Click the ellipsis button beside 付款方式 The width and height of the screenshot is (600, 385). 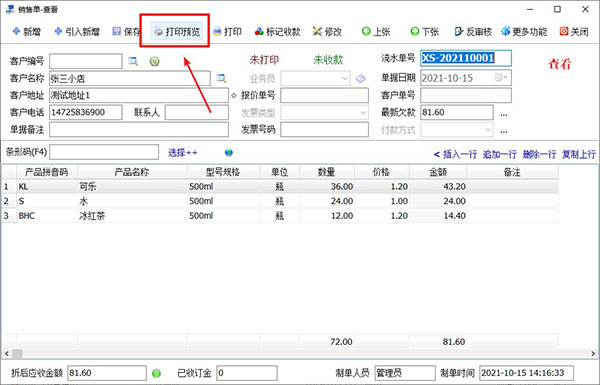tap(504, 131)
